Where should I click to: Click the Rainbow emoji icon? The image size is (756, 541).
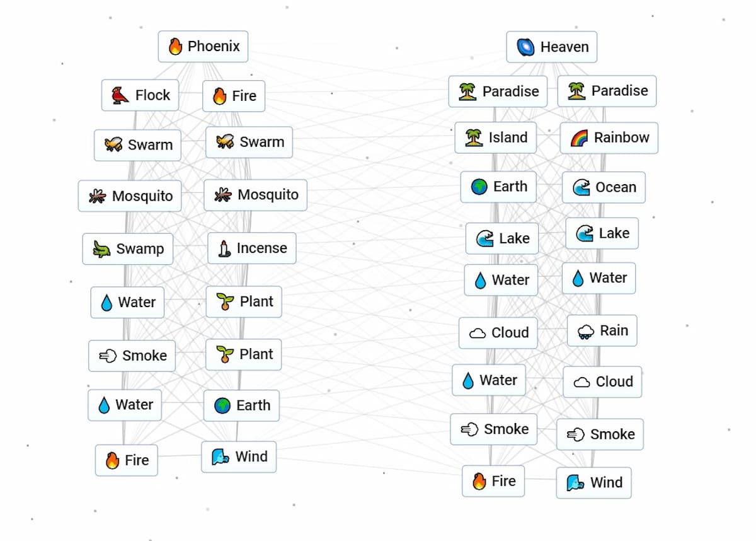(x=579, y=138)
